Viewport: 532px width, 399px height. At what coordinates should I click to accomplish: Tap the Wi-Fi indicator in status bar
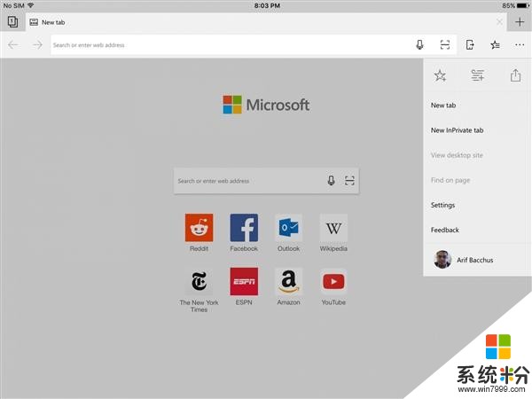(x=31, y=5)
